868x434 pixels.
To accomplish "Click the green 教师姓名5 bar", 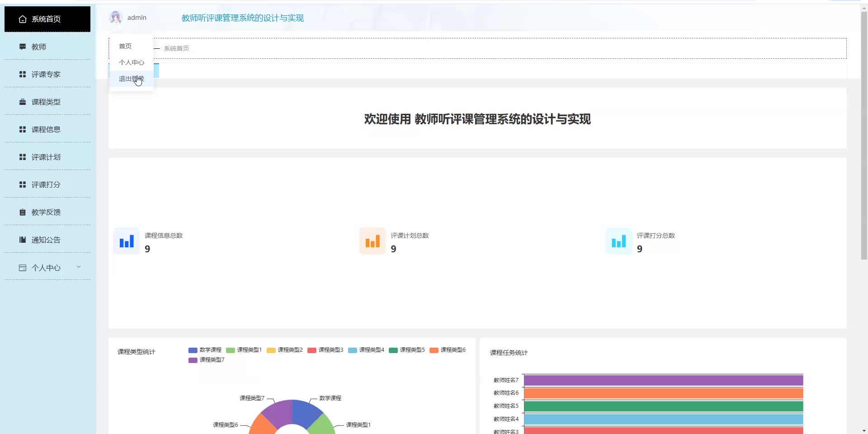I will tap(663, 406).
